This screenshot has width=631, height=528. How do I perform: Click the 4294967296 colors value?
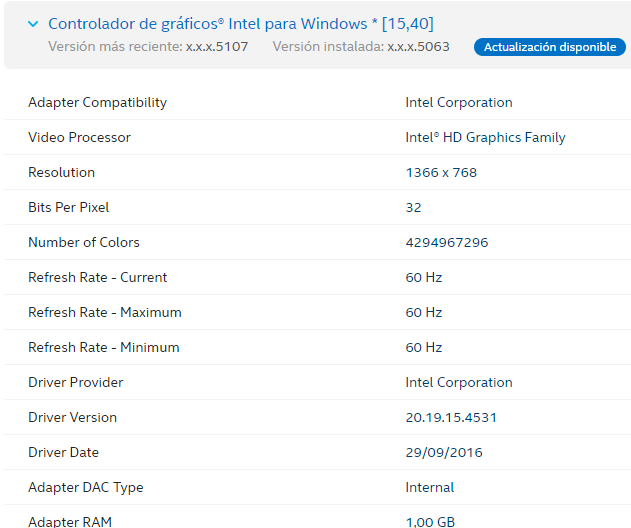[447, 242]
